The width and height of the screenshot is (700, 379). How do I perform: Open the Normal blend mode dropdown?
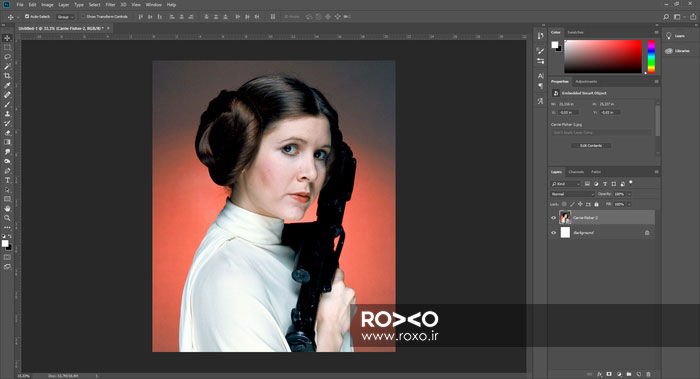[x=572, y=194]
